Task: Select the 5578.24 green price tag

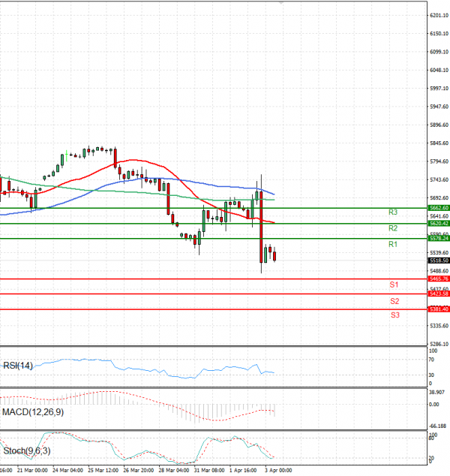Action: [x=438, y=238]
